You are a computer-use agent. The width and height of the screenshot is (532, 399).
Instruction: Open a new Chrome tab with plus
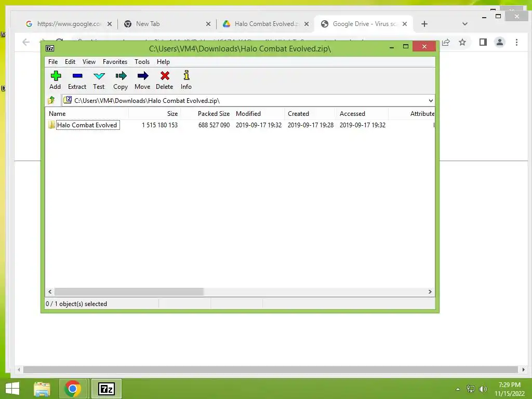(424, 24)
